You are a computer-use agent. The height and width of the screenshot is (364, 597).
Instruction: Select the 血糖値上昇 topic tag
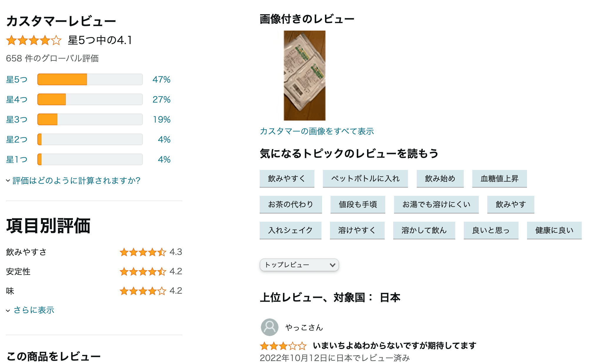[500, 178]
